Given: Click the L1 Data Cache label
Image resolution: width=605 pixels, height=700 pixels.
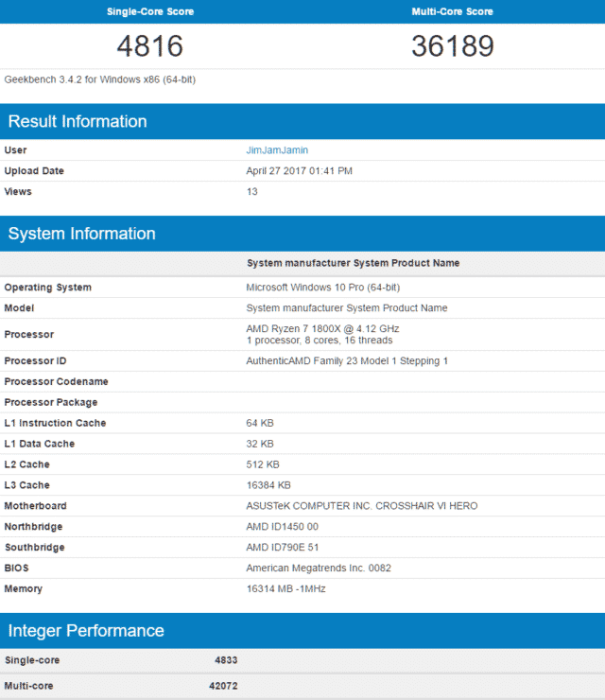Looking at the screenshot, I should click(x=40, y=444).
